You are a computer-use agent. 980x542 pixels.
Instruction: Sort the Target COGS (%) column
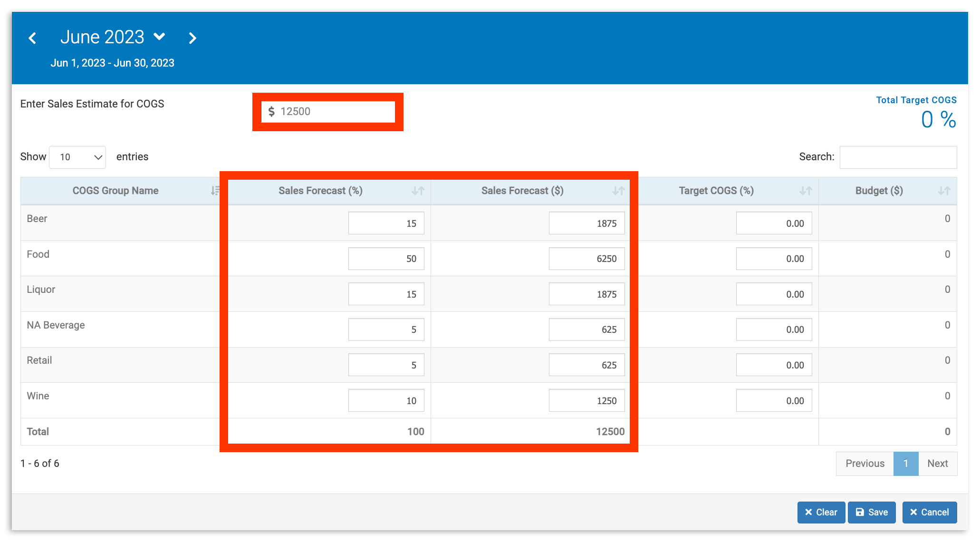(805, 190)
